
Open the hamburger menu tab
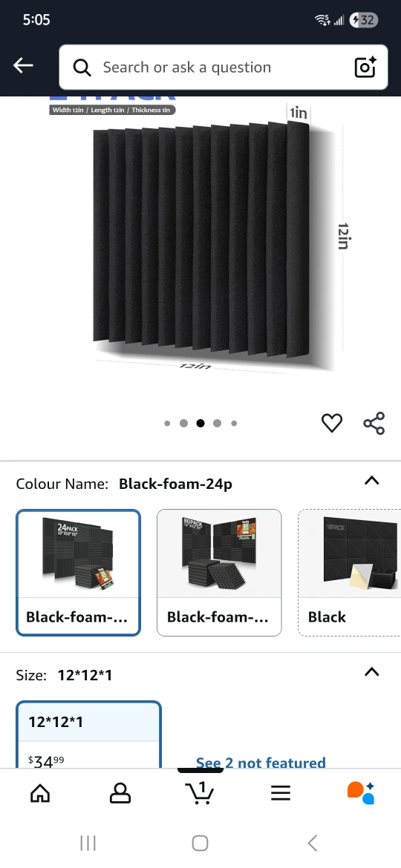281,793
